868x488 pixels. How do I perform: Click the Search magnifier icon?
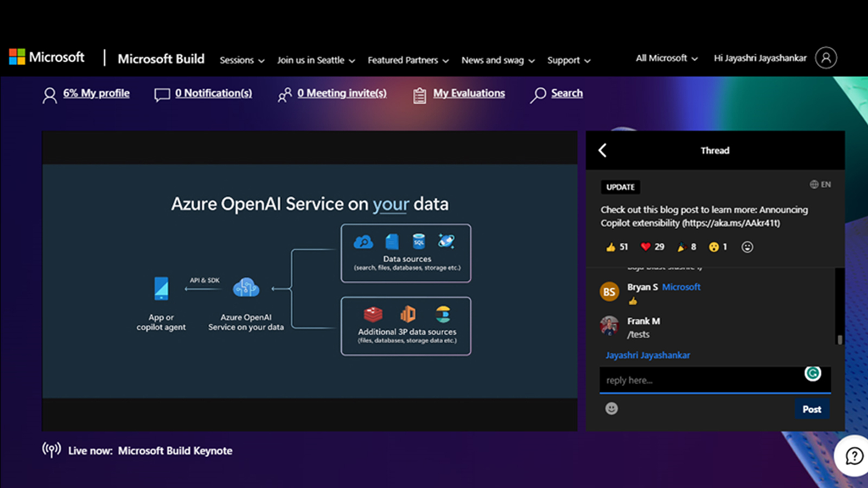click(x=538, y=95)
